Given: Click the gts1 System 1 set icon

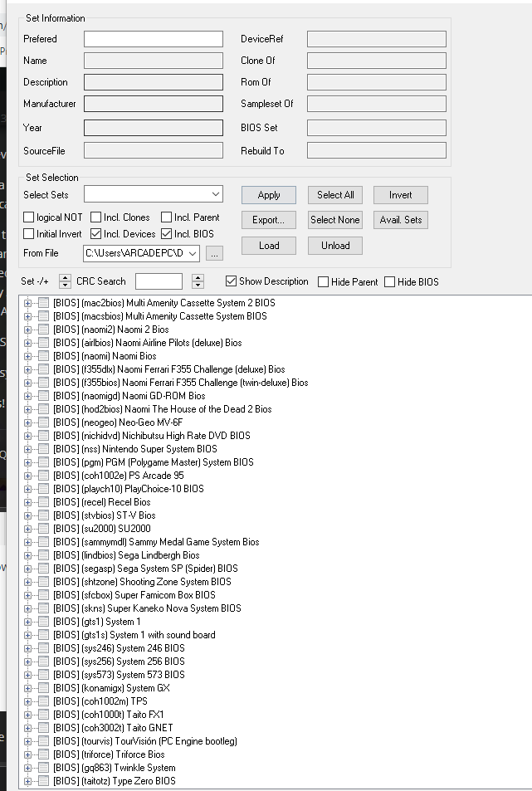Looking at the screenshot, I should click(x=43, y=622).
